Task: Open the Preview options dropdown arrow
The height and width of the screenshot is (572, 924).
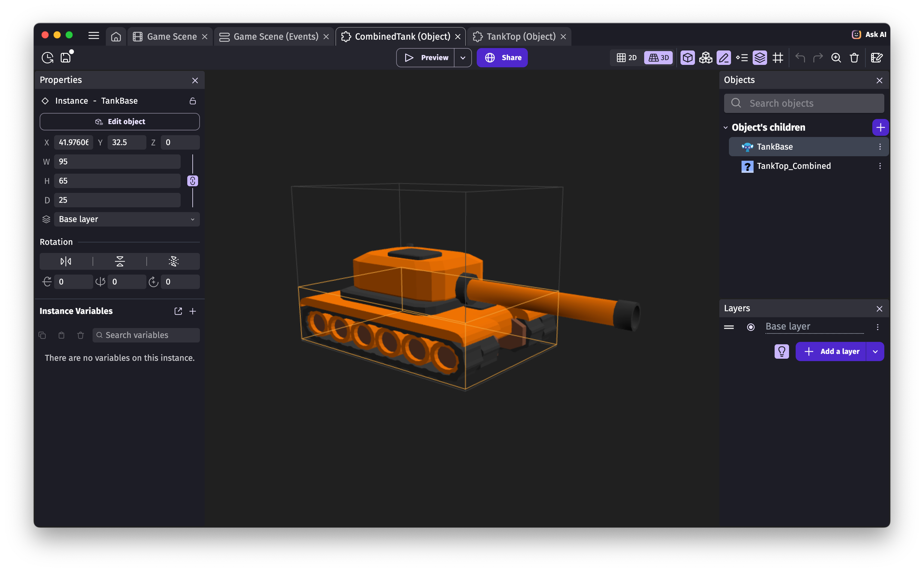Action: pyautogui.click(x=463, y=57)
